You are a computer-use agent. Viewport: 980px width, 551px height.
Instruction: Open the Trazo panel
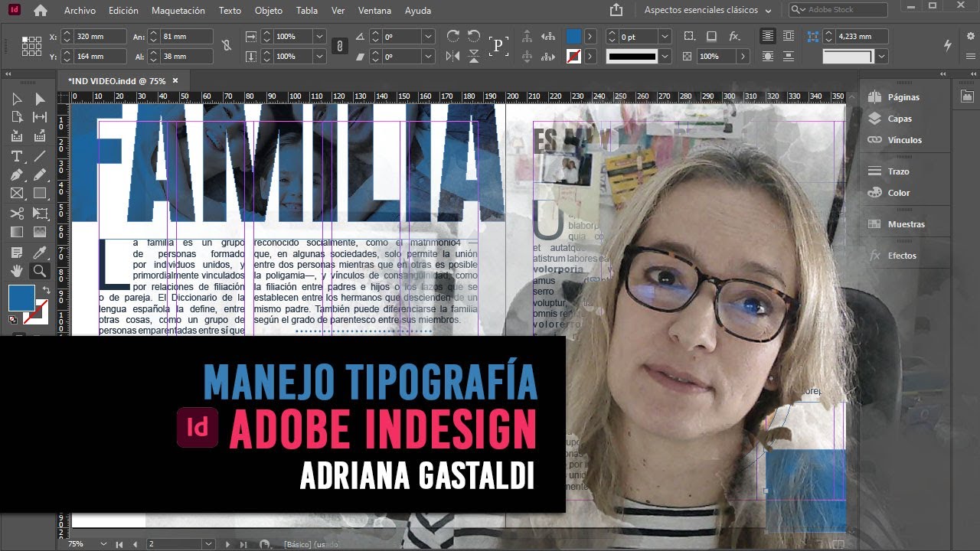coord(890,171)
